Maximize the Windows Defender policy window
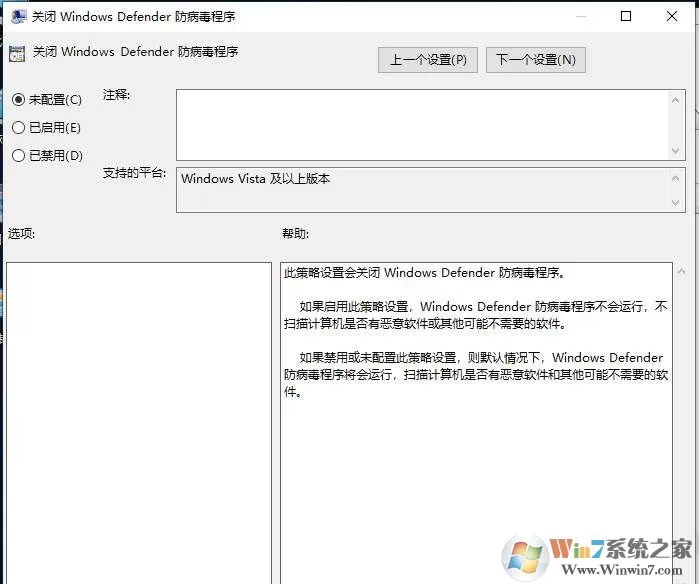 click(626, 16)
